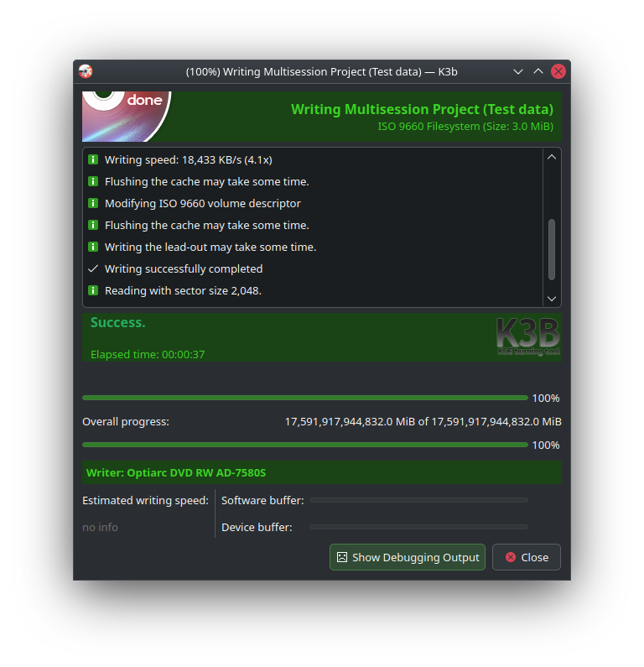
Task: Click the K3b app icon in title bar
Action: coord(86,71)
